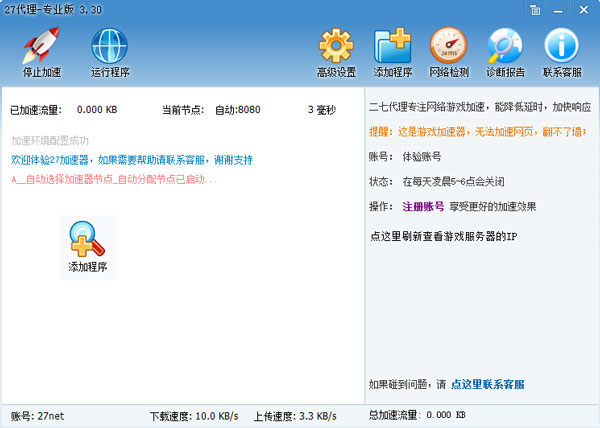Run the 网络检测 speed gauge
600x428 pixels.
point(448,52)
